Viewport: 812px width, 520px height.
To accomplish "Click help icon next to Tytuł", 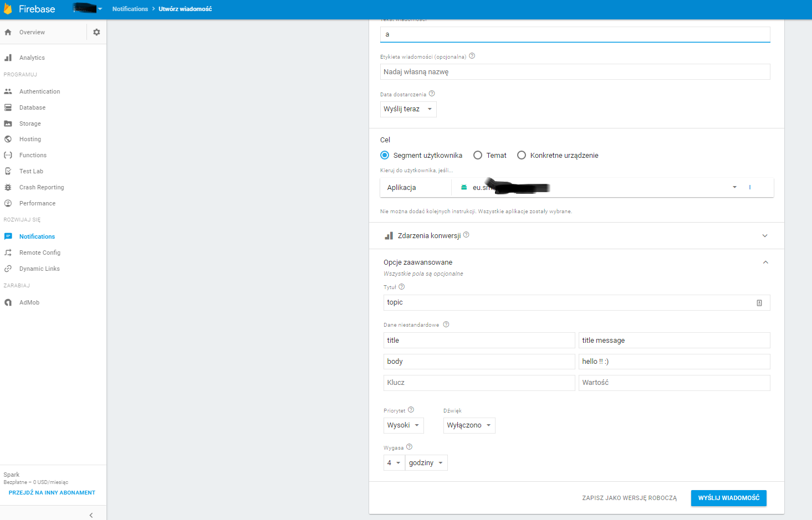I will pyautogui.click(x=402, y=287).
